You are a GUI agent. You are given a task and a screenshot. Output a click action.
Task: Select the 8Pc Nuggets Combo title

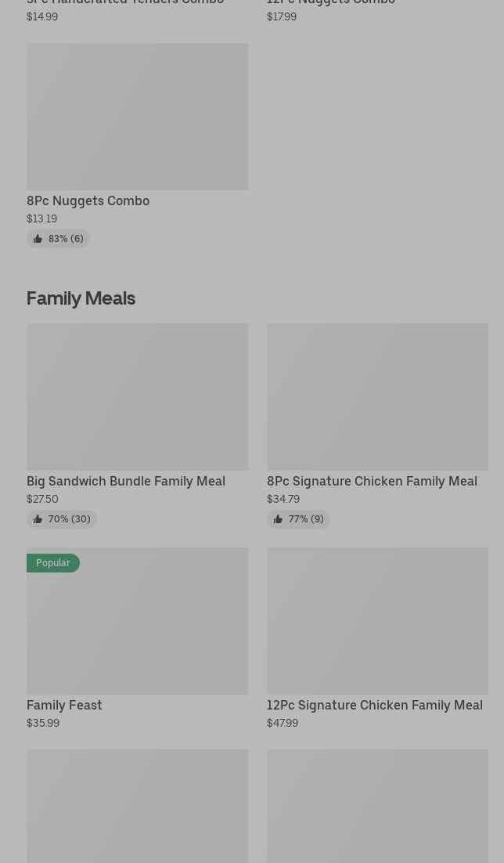click(88, 201)
